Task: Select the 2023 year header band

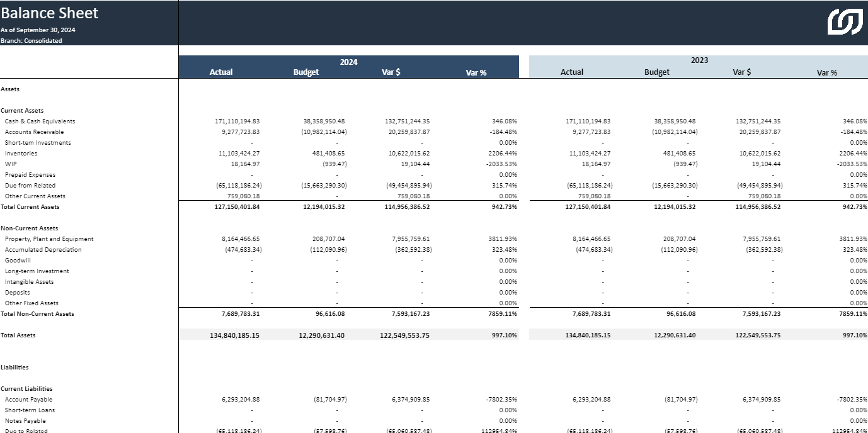Action: pyautogui.click(x=699, y=60)
